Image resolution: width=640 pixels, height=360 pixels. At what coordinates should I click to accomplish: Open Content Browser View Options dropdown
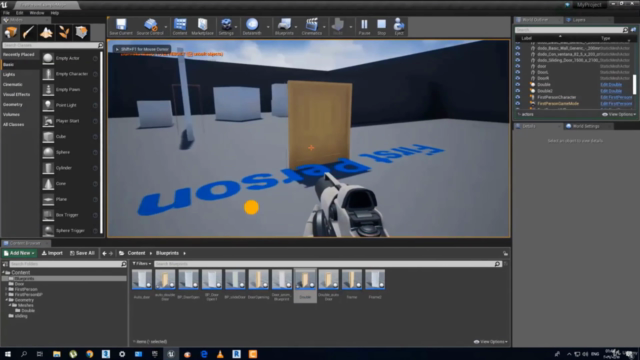pos(490,342)
